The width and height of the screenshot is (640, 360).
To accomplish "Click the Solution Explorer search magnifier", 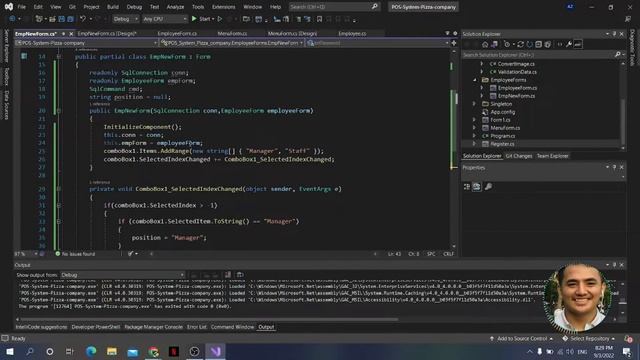I will (x=617, y=54).
